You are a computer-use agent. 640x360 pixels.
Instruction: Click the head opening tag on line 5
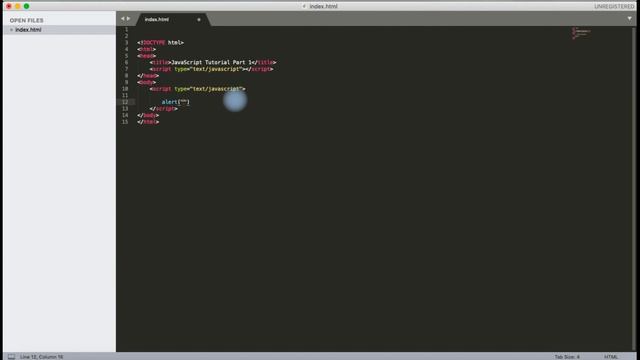click(147, 56)
